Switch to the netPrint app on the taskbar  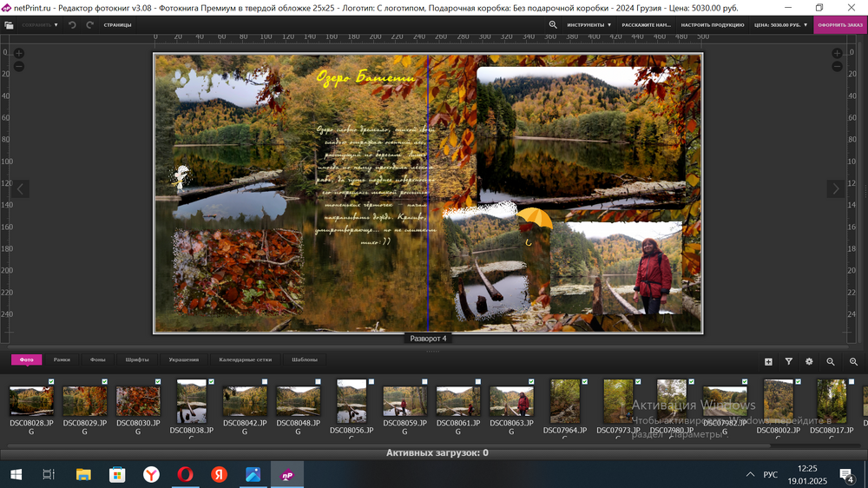click(x=287, y=475)
